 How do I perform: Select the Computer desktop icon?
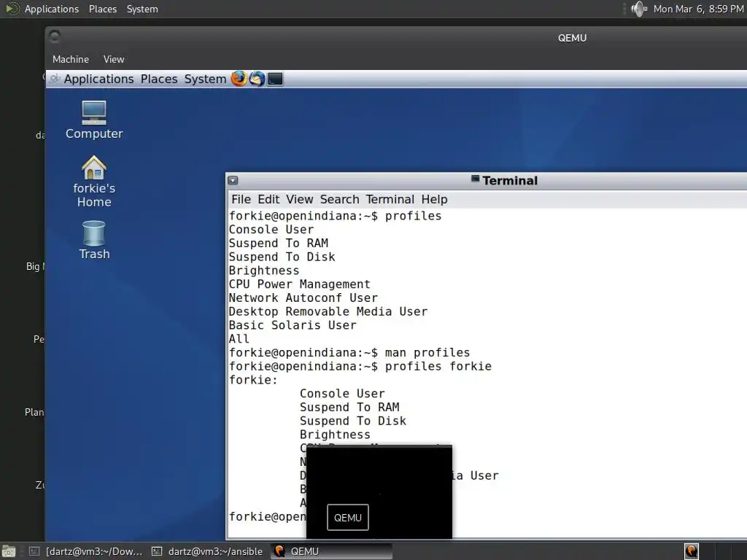94,120
